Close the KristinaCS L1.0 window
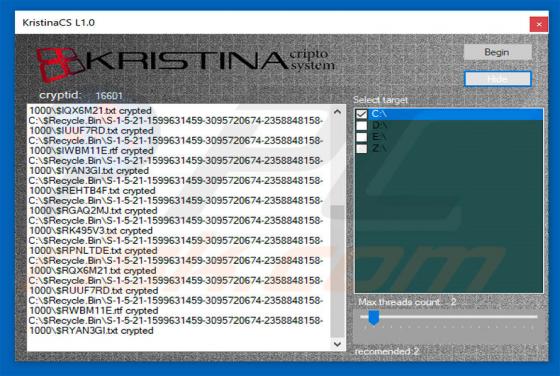The height and width of the screenshot is (376, 560). (539, 24)
